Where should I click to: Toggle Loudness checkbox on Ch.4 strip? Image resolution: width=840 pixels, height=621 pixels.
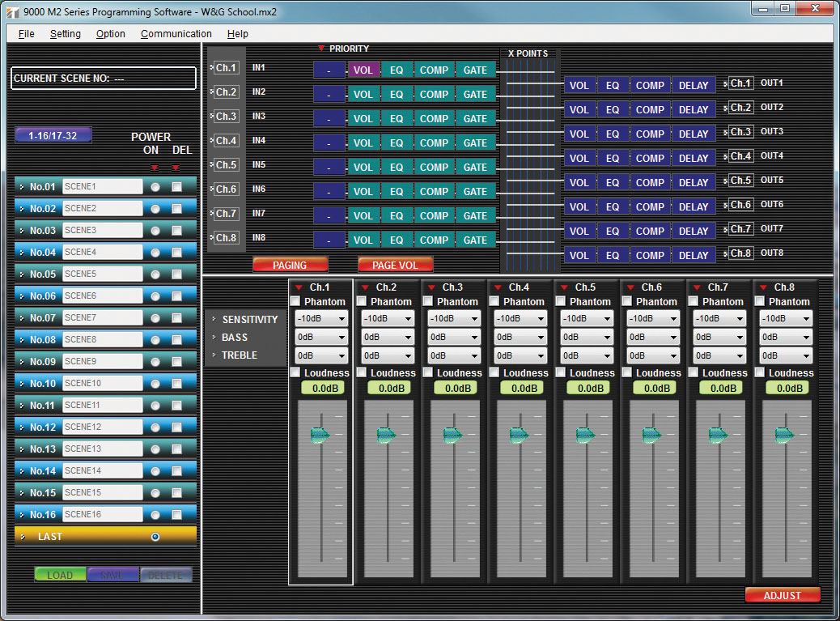[x=494, y=372]
